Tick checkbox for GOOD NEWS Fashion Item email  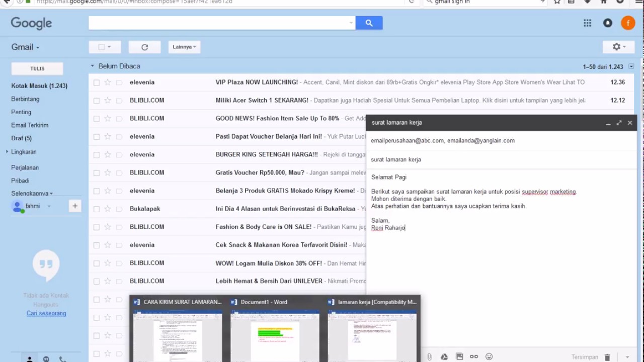[96, 119]
